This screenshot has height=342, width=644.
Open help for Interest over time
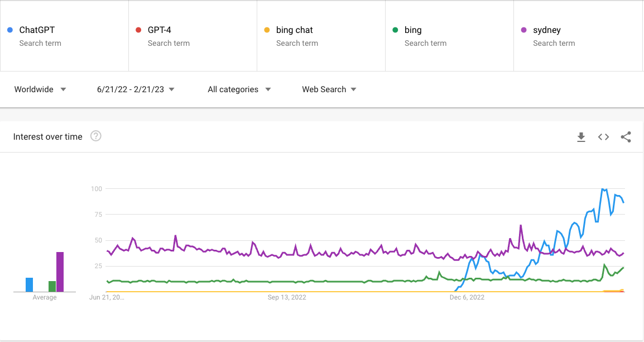(x=95, y=136)
